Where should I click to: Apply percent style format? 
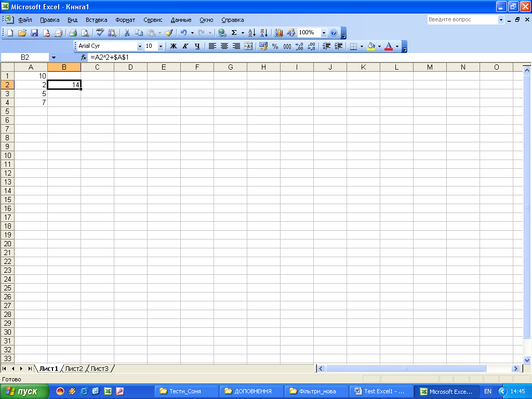pyautogui.click(x=275, y=46)
